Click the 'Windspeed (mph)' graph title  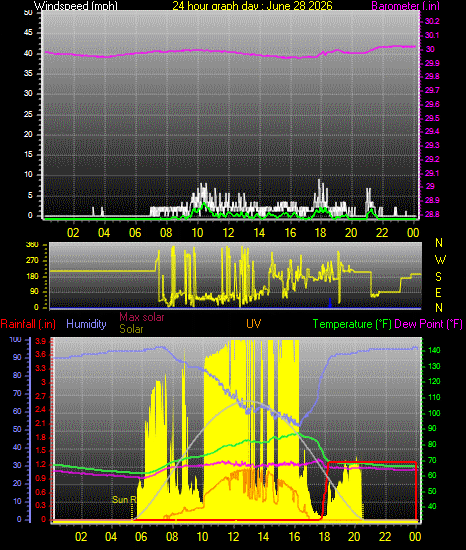76,6
